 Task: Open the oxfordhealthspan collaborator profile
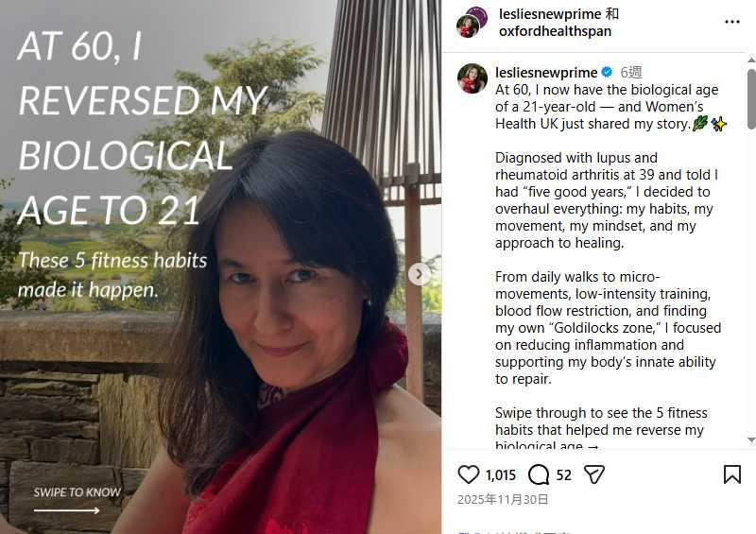tap(555, 31)
